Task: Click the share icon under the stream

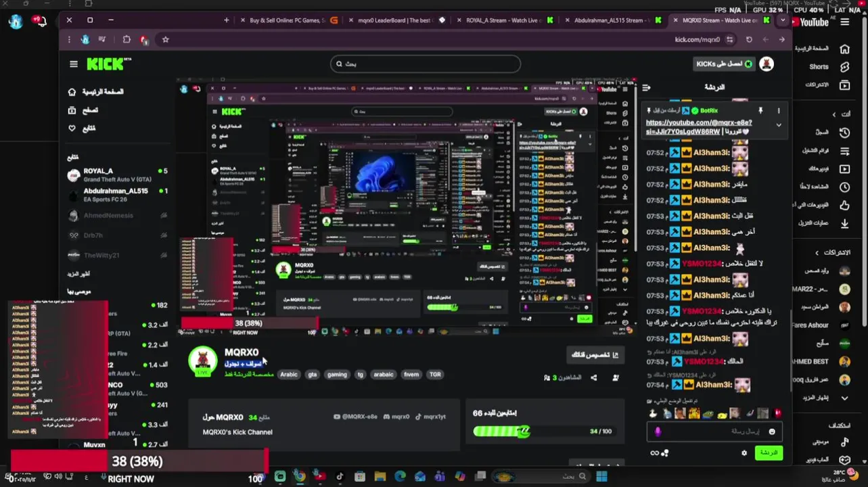Action: point(593,377)
